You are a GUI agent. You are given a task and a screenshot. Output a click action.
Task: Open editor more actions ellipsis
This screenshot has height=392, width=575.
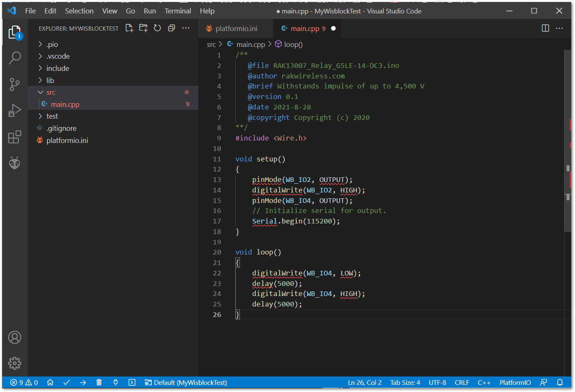pyautogui.click(x=559, y=28)
